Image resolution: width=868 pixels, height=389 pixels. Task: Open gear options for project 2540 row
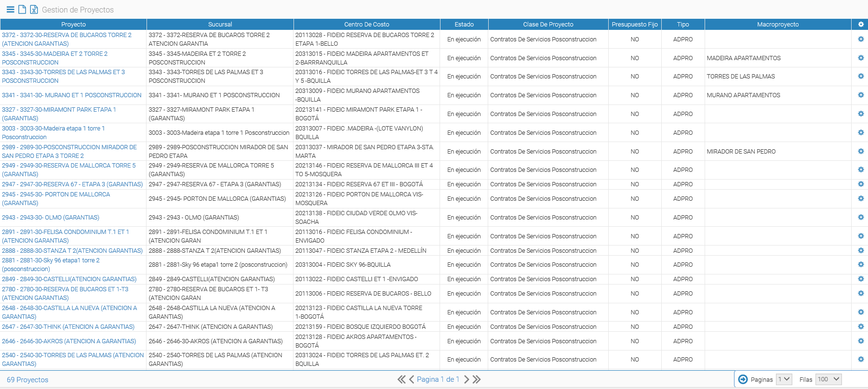click(861, 359)
